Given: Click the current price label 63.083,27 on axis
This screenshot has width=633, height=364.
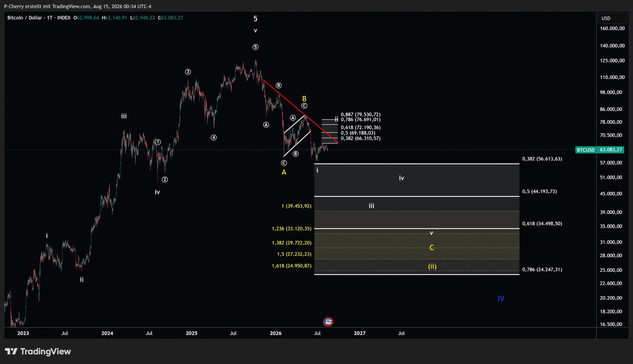Looking at the screenshot, I should click(611, 150).
